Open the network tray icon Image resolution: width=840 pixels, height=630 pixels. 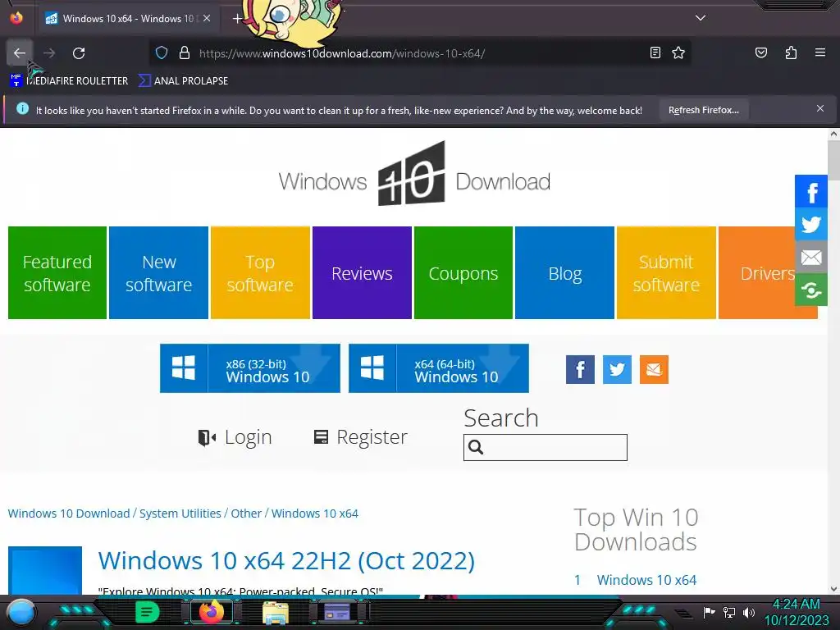(729, 612)
